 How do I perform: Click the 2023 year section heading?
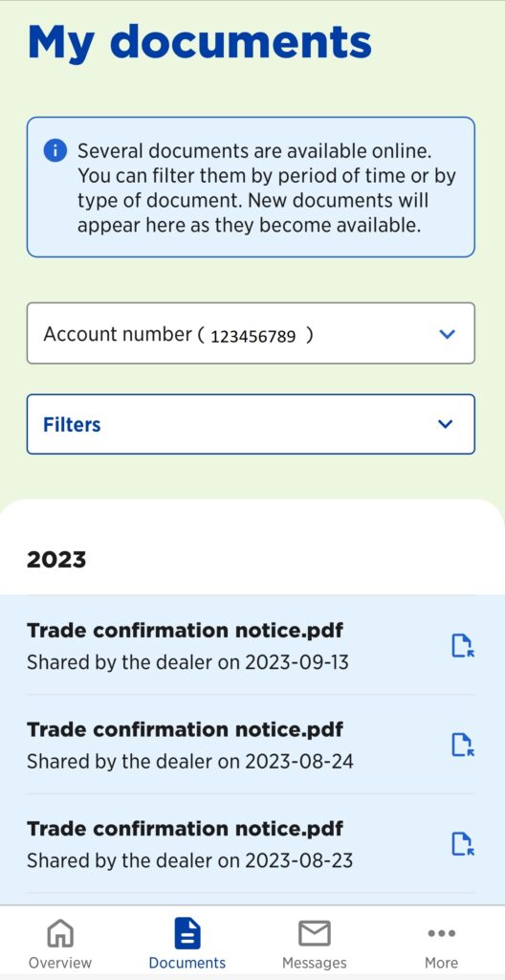(56, 559)
